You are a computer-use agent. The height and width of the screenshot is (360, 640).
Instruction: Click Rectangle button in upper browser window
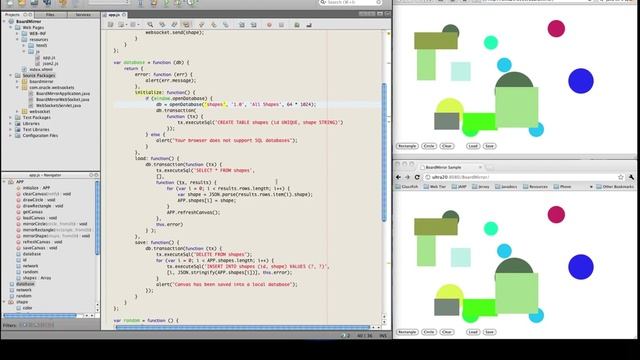(x=407, y=146)
